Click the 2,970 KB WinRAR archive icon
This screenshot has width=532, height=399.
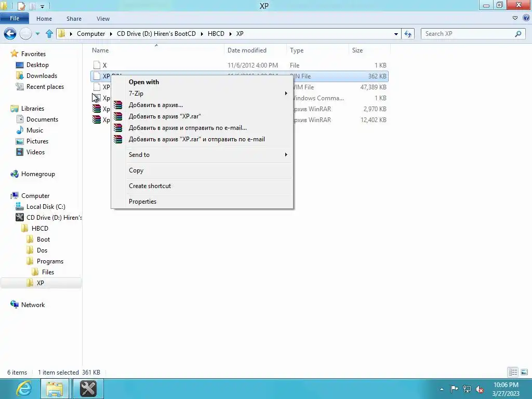97,109
